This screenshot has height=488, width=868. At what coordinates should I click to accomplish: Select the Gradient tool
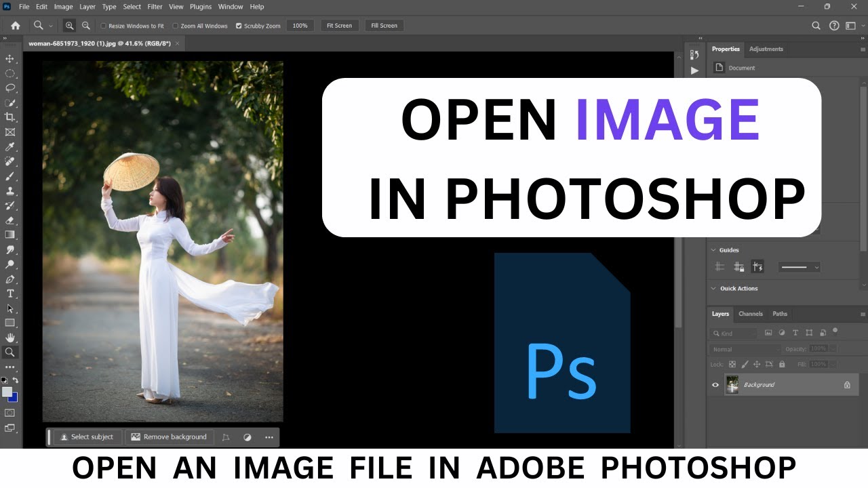[10, 235]
